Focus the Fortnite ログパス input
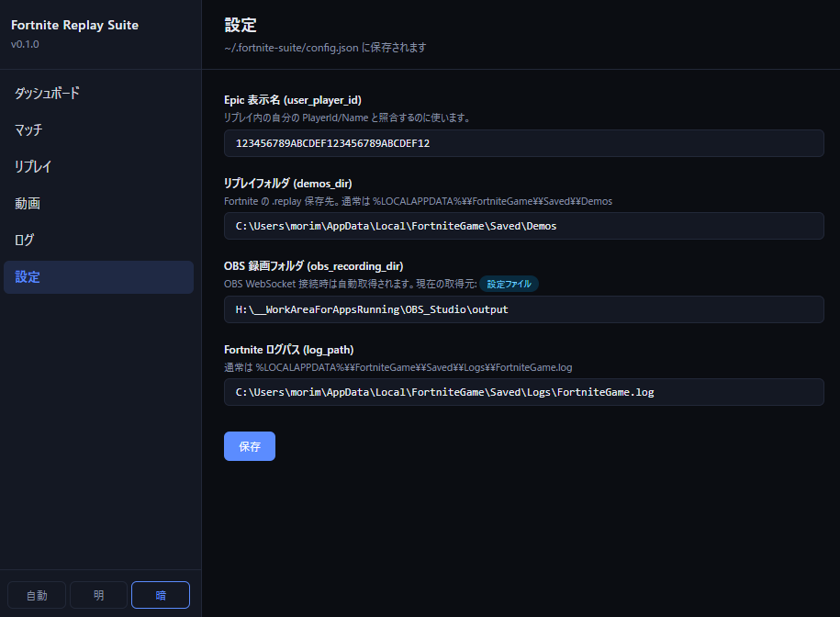This screenshot has height=617, width=840. [x=523, y=392]
